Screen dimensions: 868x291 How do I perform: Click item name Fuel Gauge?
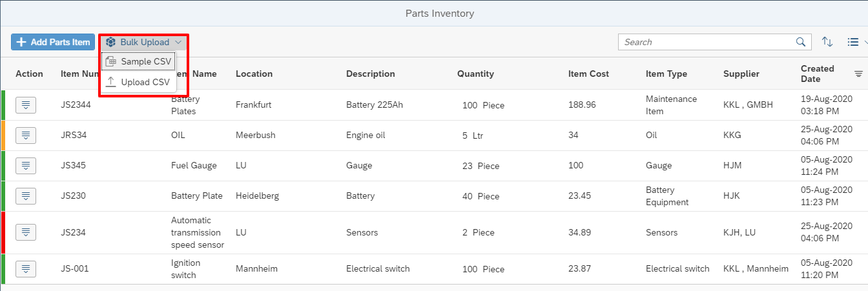(194, 166)
